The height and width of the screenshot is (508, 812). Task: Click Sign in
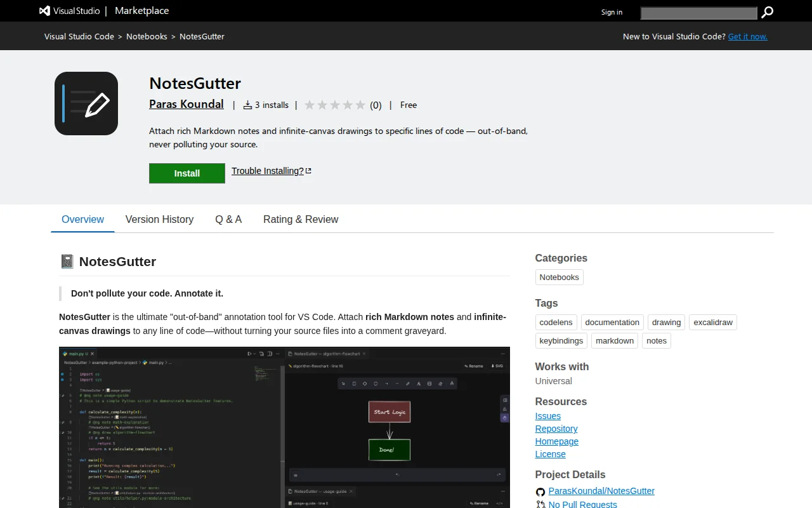point(612,12)
